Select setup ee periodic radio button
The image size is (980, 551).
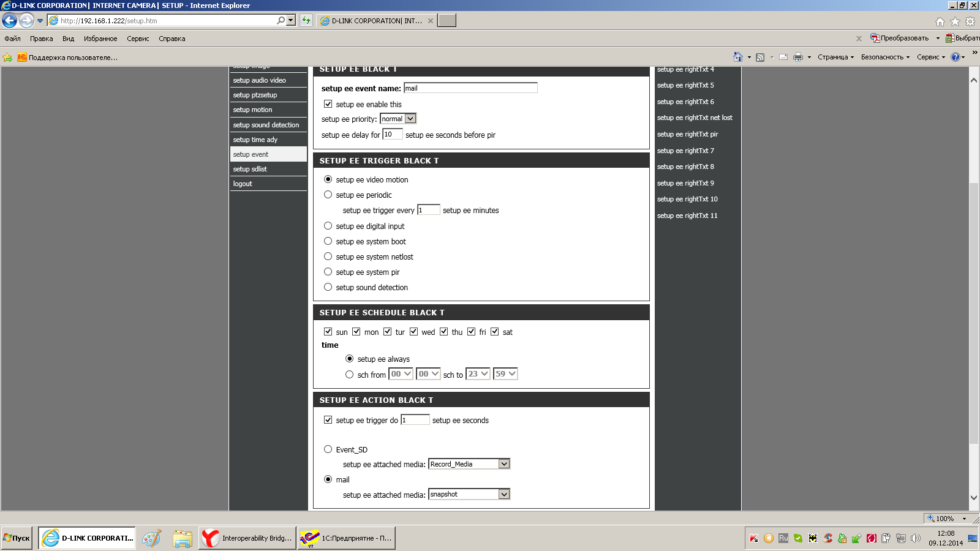pyautogui.click(x=328, y=195)
